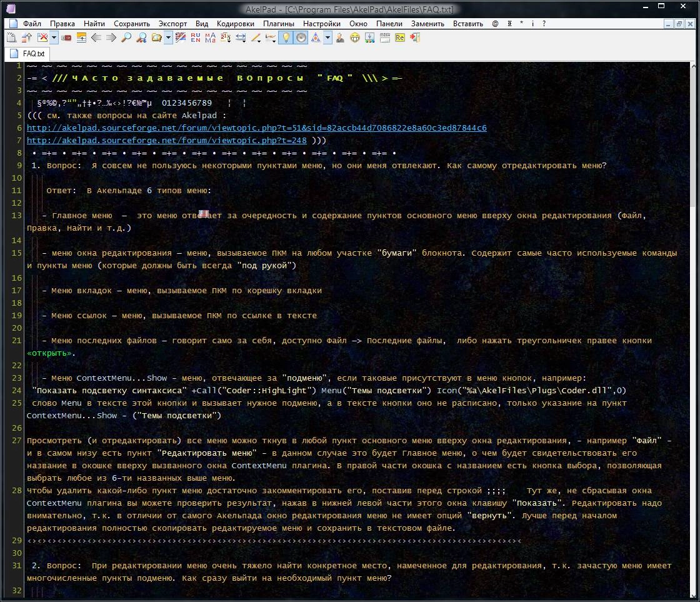Click the digits 0123456789 on line 4

[x=187, y=103]
